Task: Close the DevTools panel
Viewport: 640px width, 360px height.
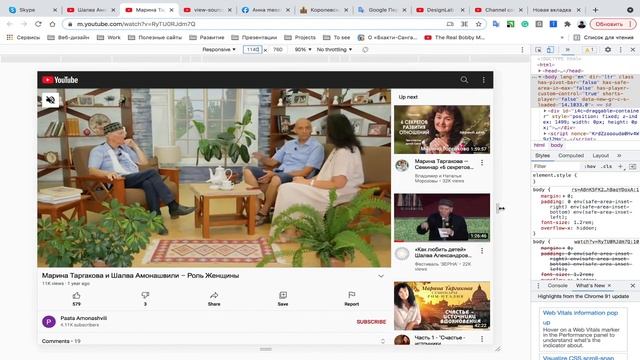Action: 633,49
